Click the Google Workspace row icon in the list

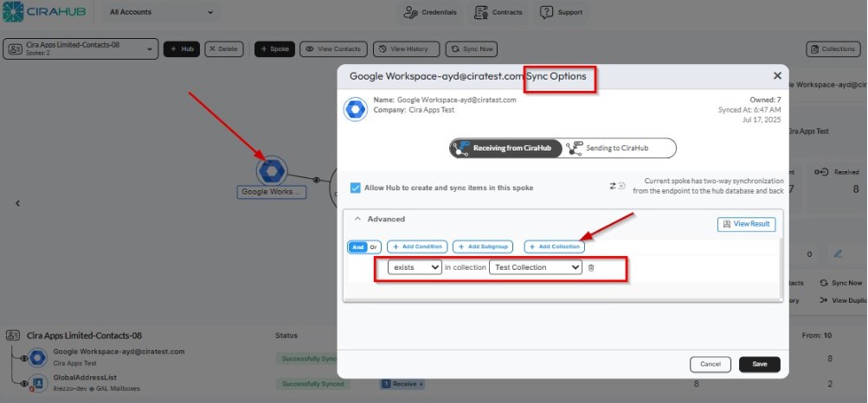37,358
